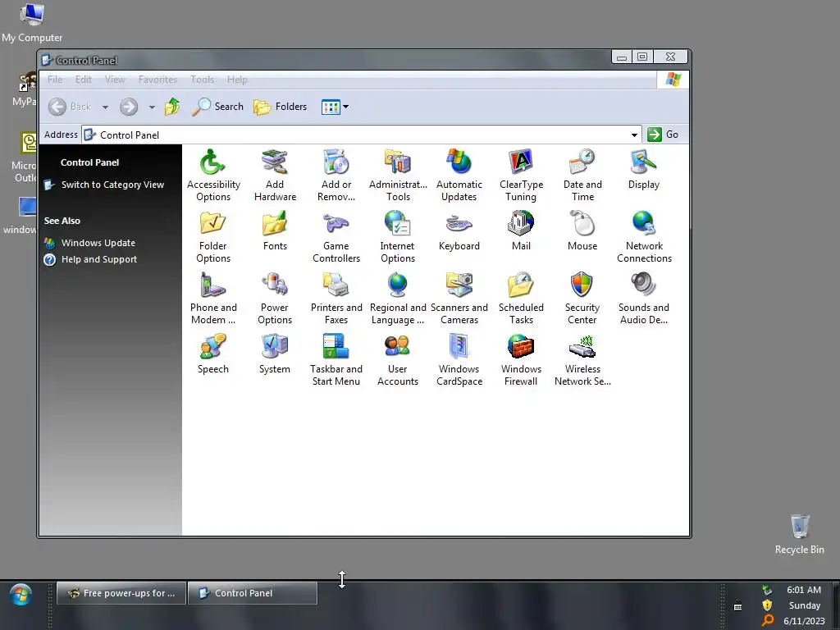This screenshot has width=840, height=630.
Task: Open the Keyboard settings icon
Action: [x=459, y=231]
